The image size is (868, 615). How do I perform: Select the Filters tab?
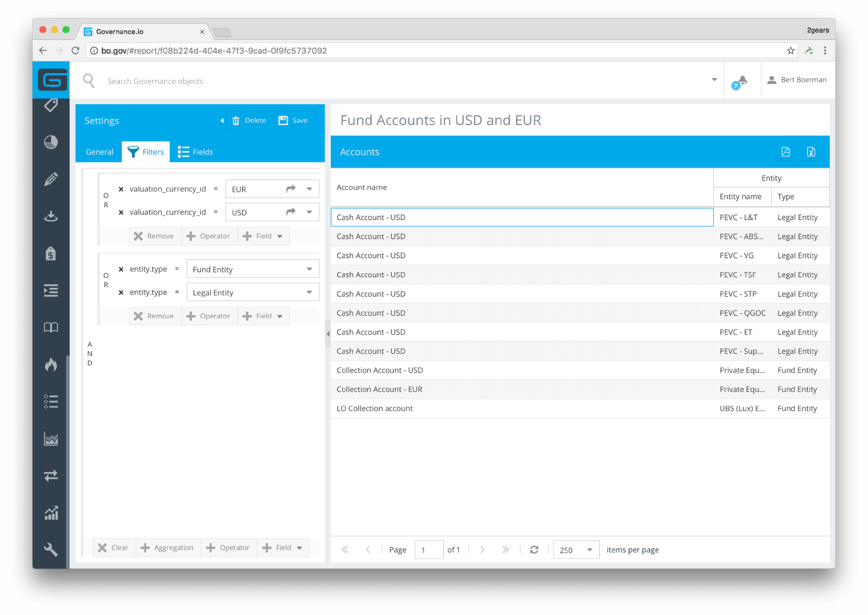(146, 152)
